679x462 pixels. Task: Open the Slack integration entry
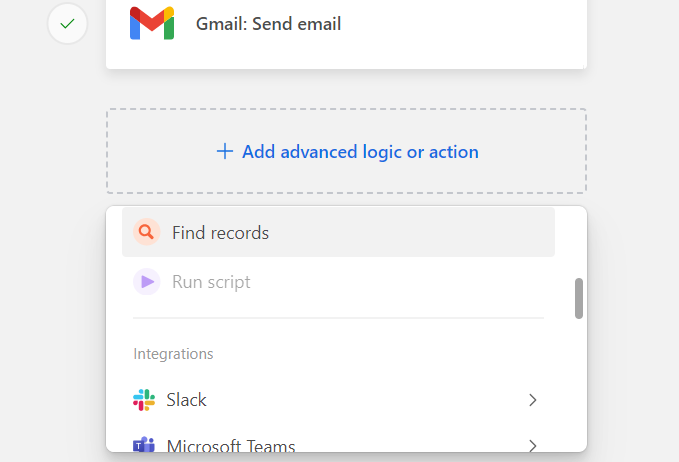point(187,400)
